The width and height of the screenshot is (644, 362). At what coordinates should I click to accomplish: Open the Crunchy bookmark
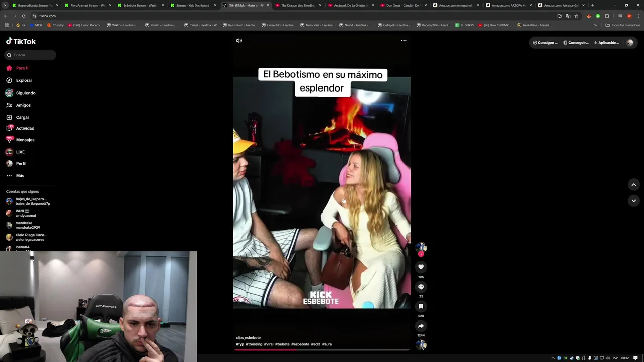point(55,25)
